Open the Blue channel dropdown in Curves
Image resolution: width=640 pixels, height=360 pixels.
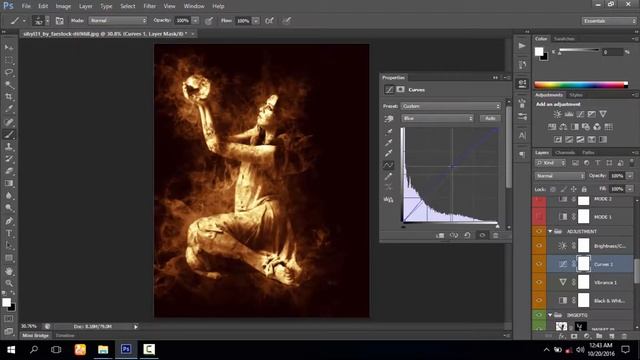[437, 118]
